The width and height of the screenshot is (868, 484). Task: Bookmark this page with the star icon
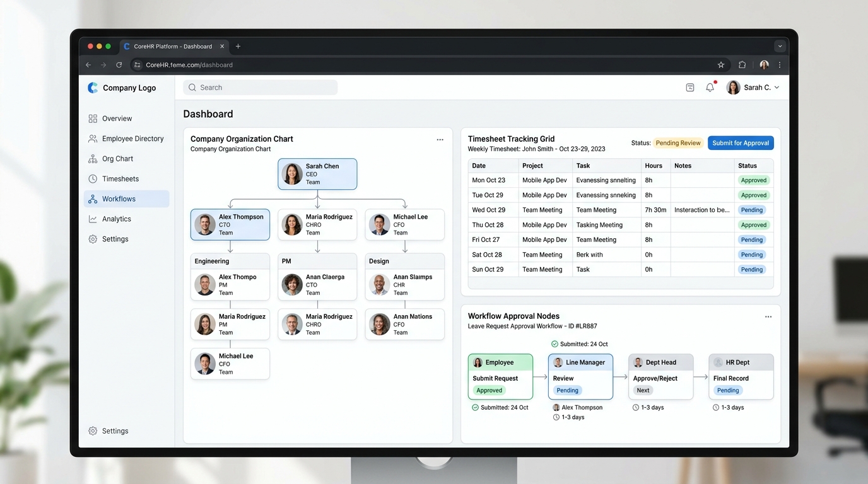(721, 65)
